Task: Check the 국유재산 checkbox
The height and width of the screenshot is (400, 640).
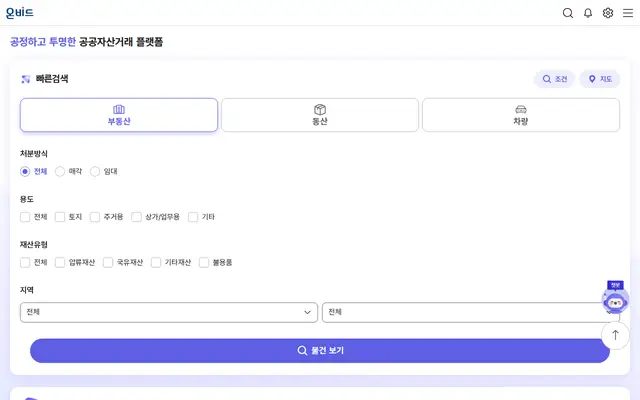Action: tap(108, 262)
